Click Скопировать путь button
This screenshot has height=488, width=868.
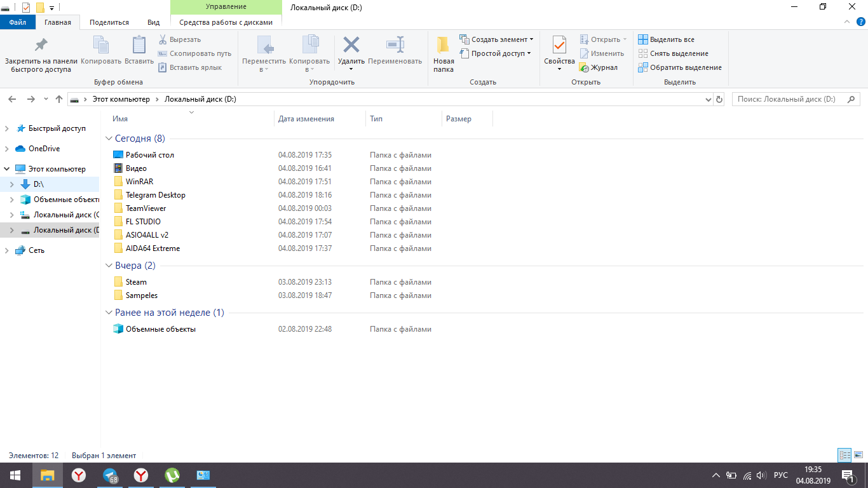coord(195,53)
